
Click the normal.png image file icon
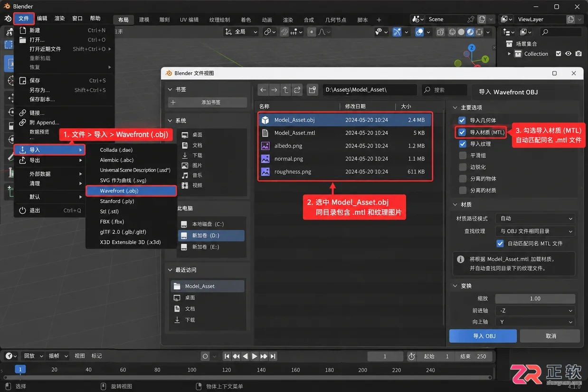click(266, 159)
